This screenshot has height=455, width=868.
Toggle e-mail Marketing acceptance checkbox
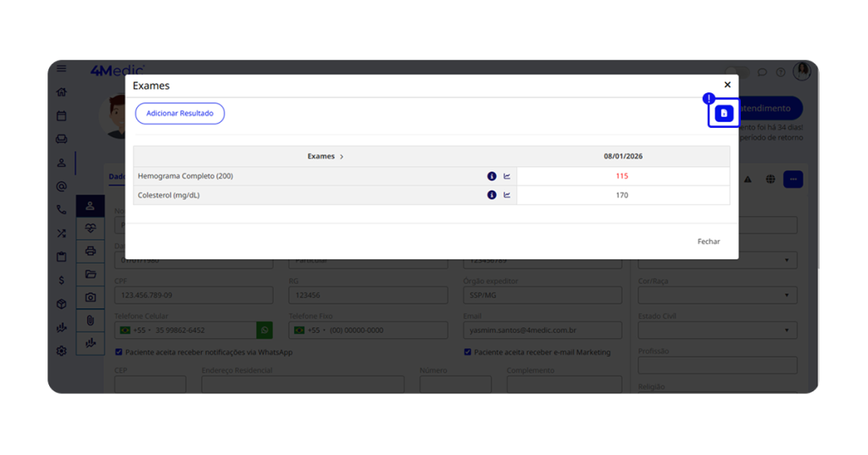pos(467,352)
